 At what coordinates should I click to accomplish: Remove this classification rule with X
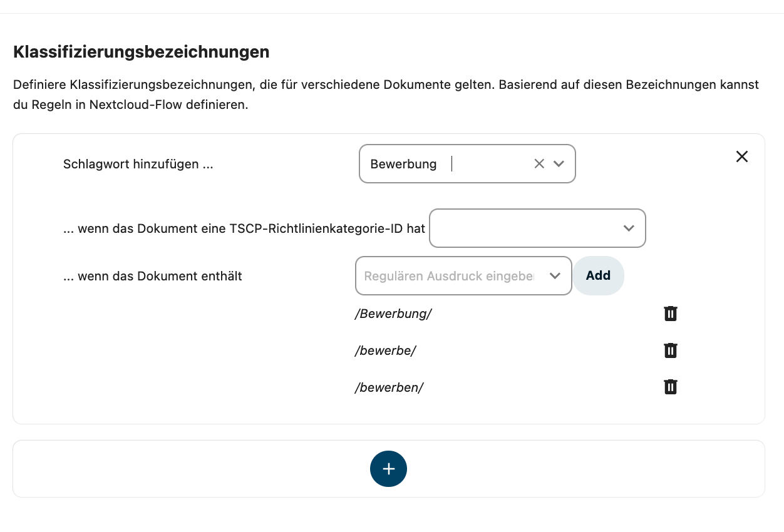coord(742,156)
